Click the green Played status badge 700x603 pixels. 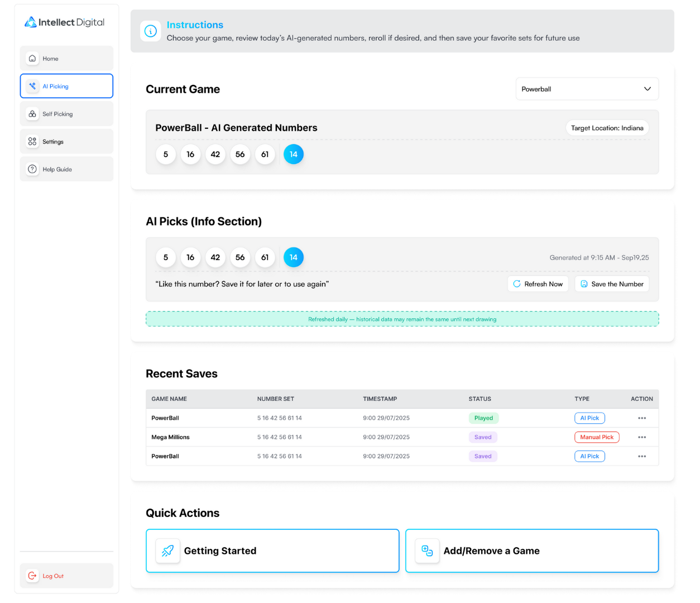tap(483, 418)
